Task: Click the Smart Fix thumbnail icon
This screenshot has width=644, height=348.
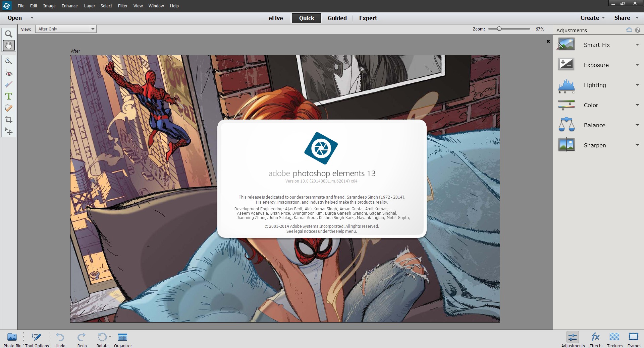Action: point(566,45)
